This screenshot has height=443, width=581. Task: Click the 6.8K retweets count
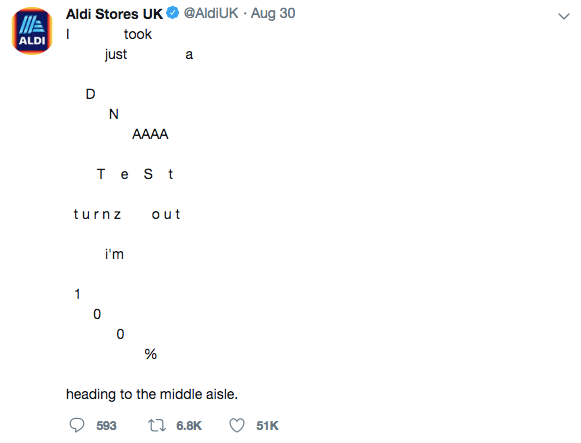(189, 426)
